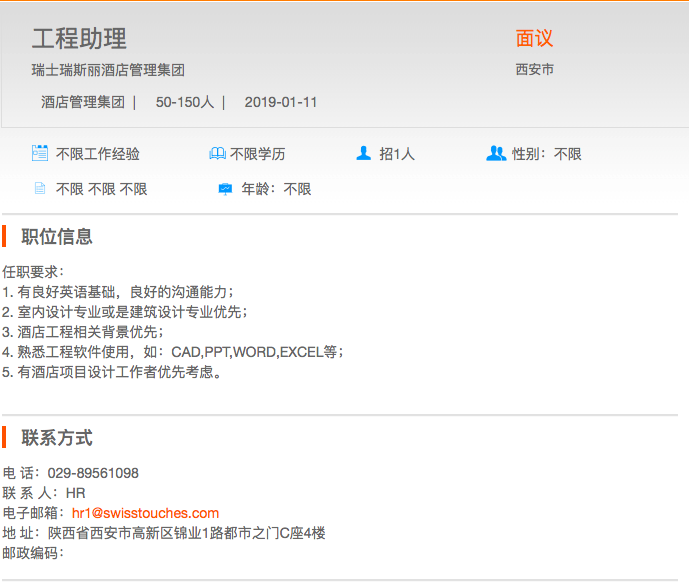Image resolution: width=689 pixels, height=584 pixels.
Task: Click the 招1人 recruitment count text
Action: [397, 154]
